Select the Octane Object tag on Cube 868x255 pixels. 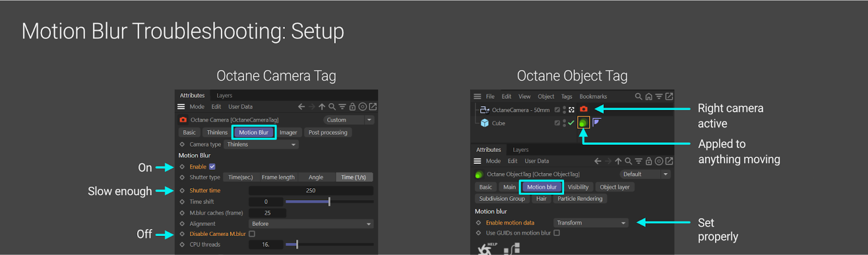pyautogui.click(x=583, y=123)
